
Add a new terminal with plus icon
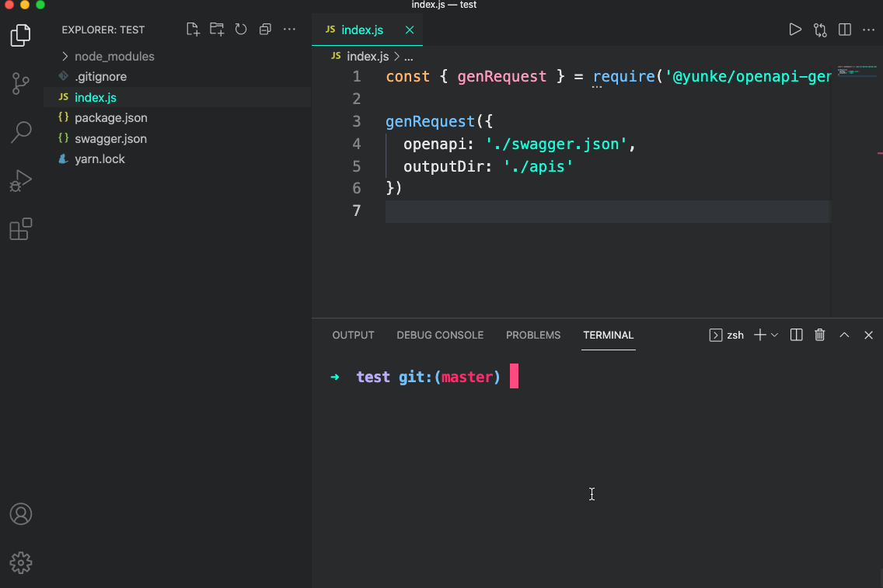[759, 336]
